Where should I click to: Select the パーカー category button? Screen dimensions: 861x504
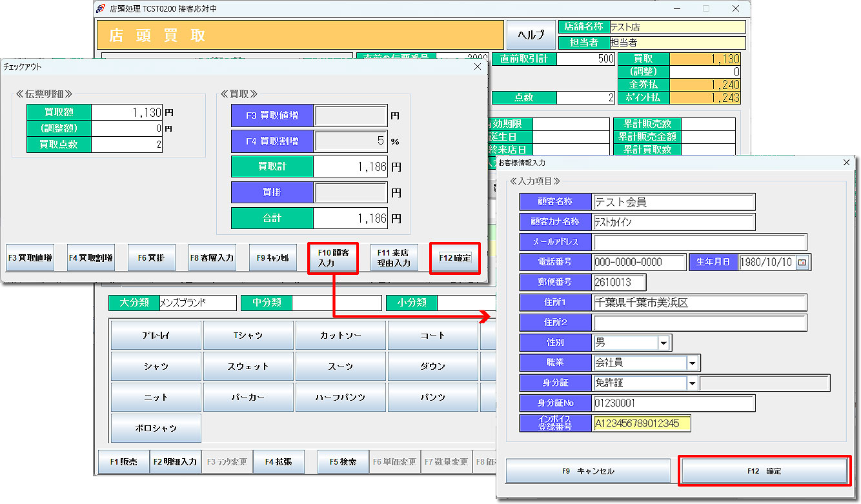pos(248,398)
